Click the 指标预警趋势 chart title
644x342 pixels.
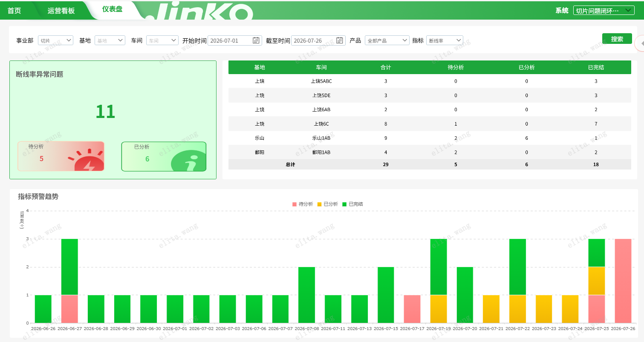pyautogui.click(x=38, y=196)
